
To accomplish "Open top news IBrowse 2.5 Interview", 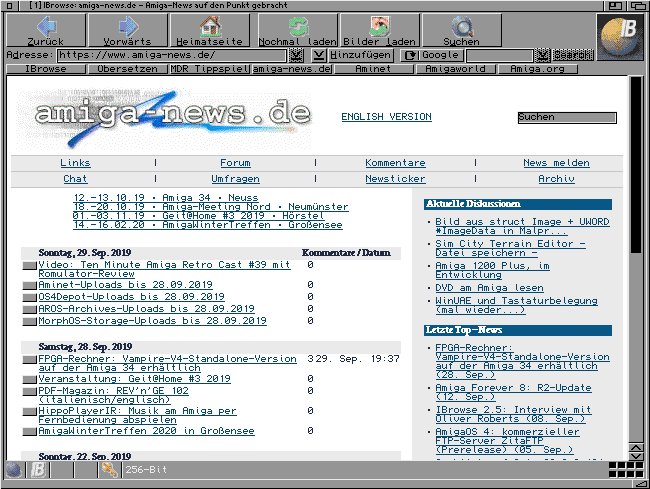I will point(513,414).
